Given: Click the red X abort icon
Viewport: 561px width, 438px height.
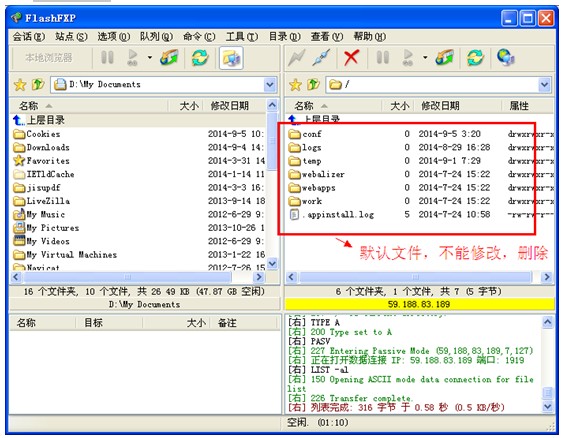Looking at the screenshot, I should (351, 57).
